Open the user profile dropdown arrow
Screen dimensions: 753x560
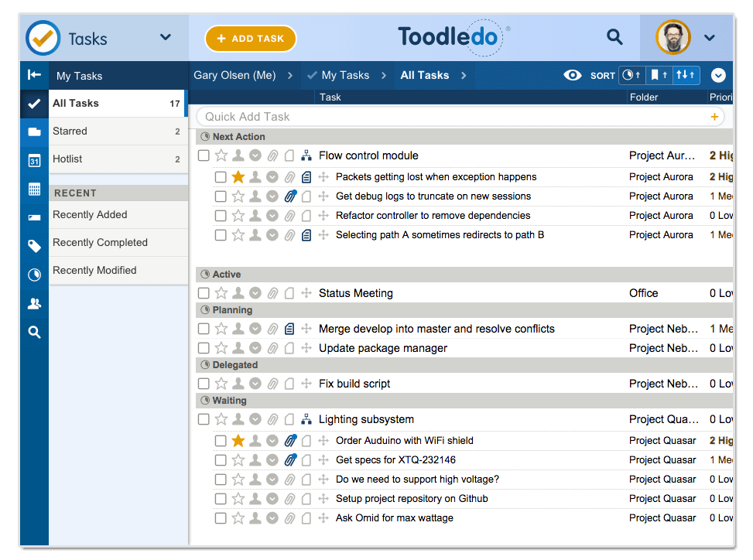pos(709,37)
